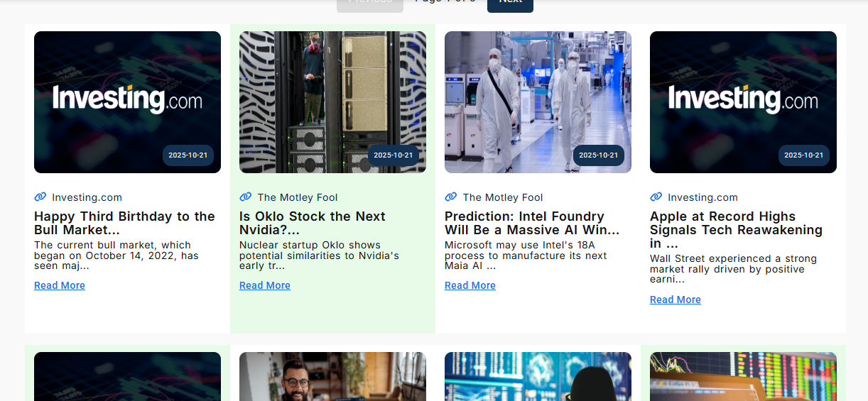The width and height of the screenshot is (868, 401).
Task: Open Read More for Is Oklo Stock article
Action: click(265, 285)
